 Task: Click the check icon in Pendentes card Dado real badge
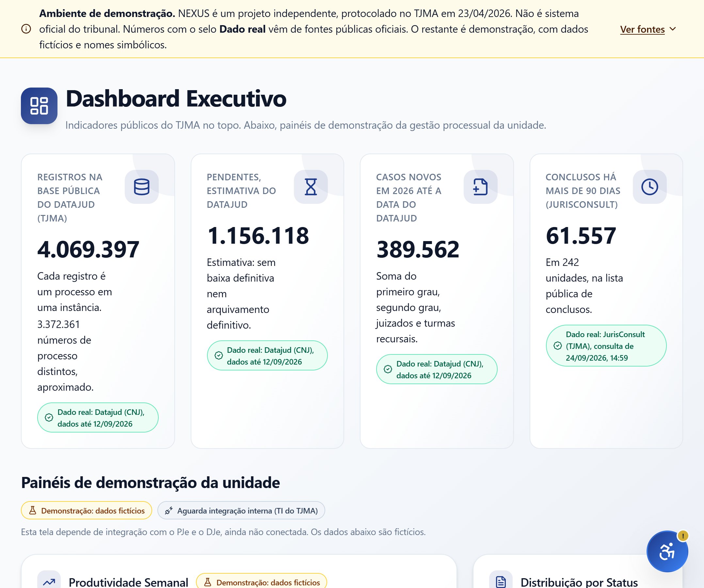point(218,355)
